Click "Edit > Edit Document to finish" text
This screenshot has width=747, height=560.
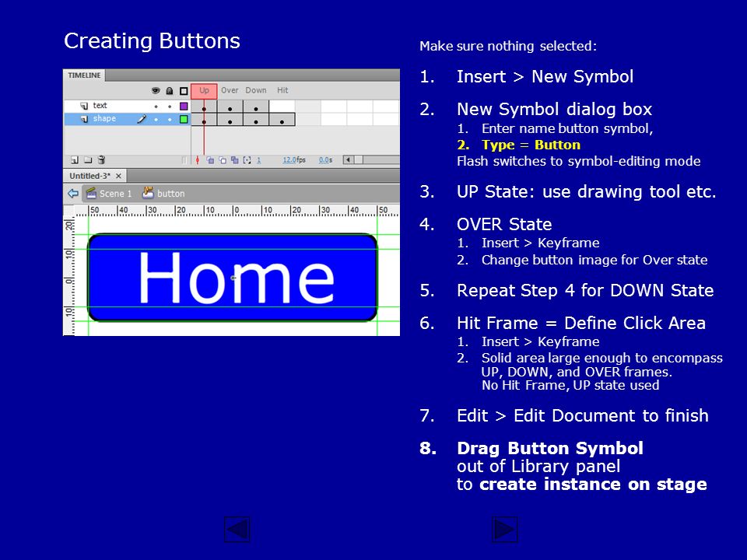click(583, 415)
